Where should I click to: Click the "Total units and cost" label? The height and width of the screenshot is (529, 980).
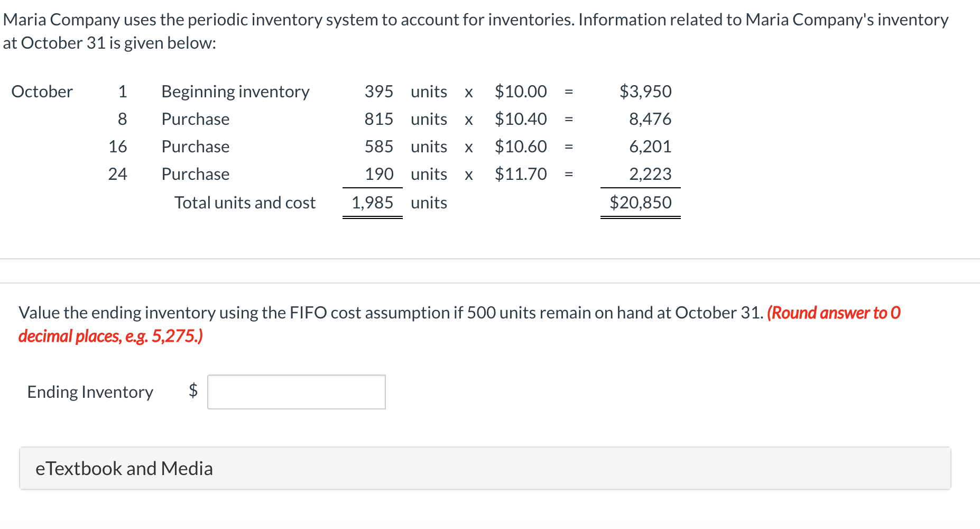(x=245, y=203)
